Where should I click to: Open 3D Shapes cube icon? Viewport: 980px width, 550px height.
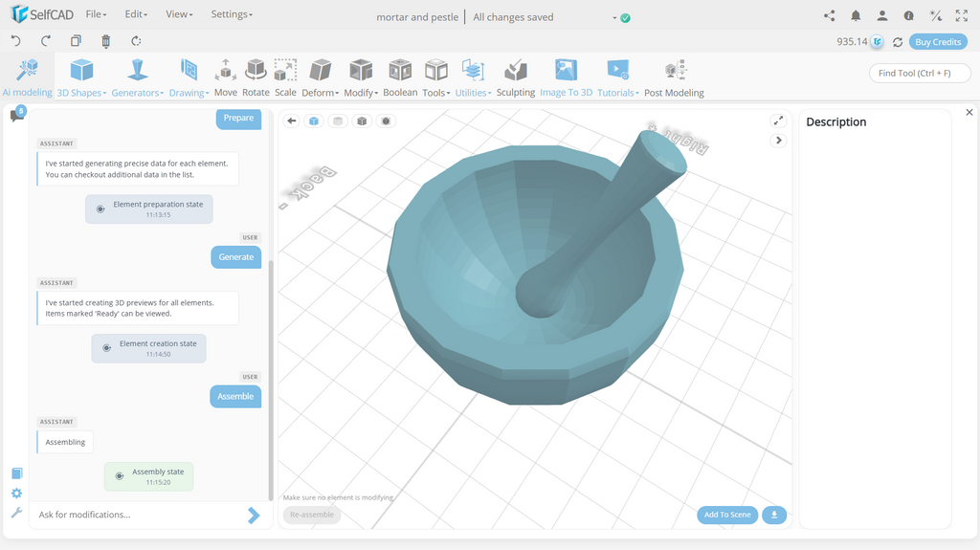(82, 70)
